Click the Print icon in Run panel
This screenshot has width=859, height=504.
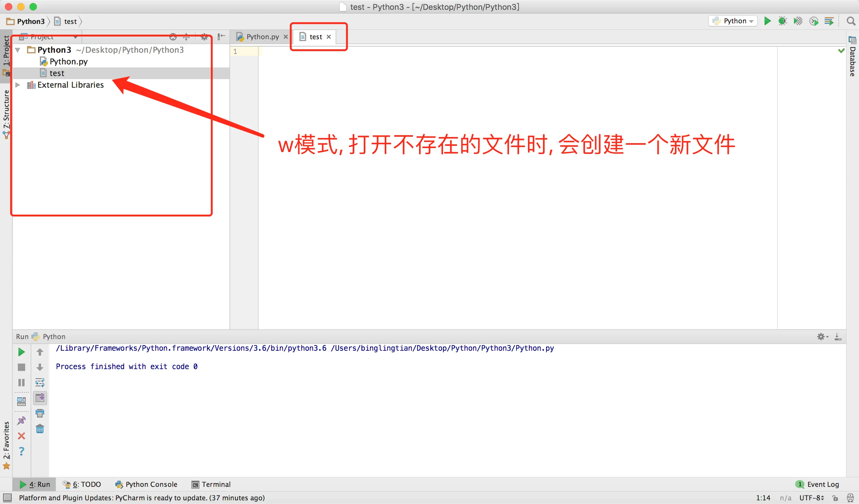pos(40,414)
